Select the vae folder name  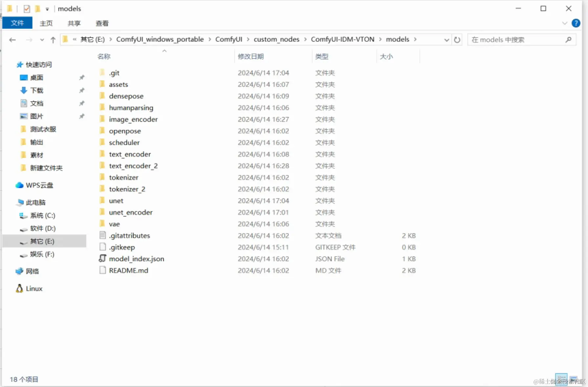point(114,224)
